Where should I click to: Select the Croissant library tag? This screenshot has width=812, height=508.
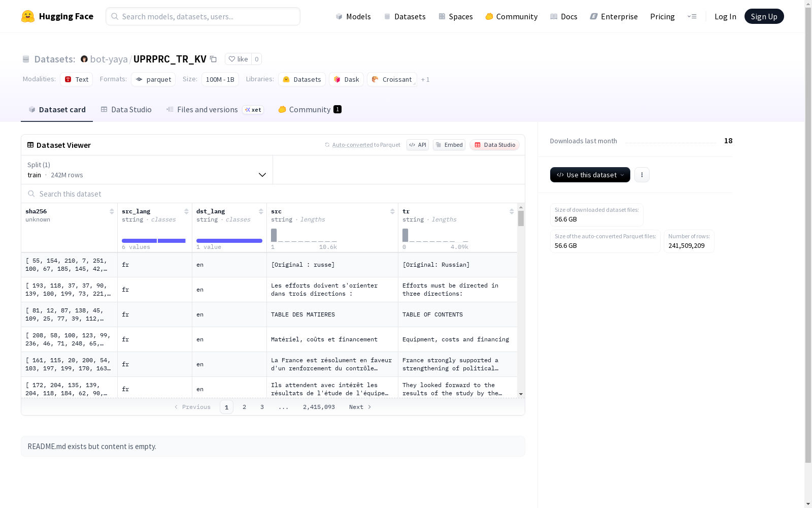point(392,79)
